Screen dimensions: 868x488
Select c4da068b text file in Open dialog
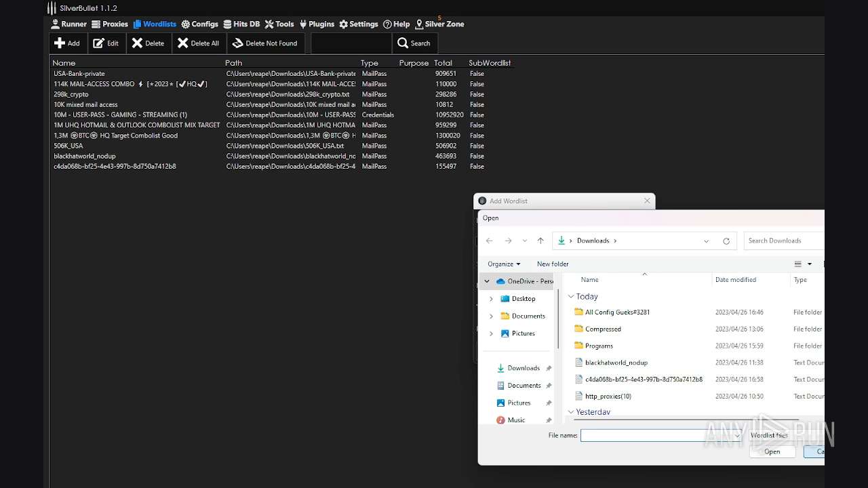(644, 380)
